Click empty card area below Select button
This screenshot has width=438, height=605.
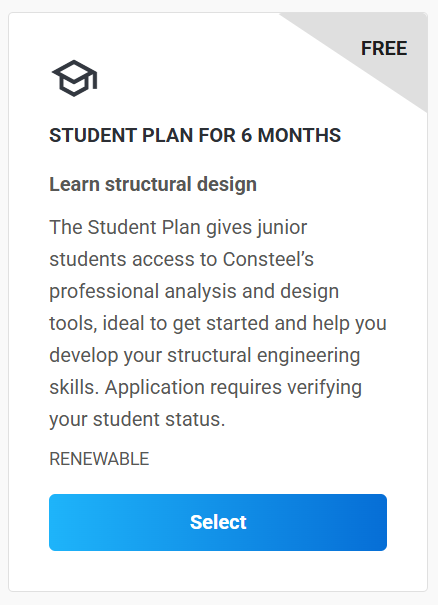coord(218,571)
